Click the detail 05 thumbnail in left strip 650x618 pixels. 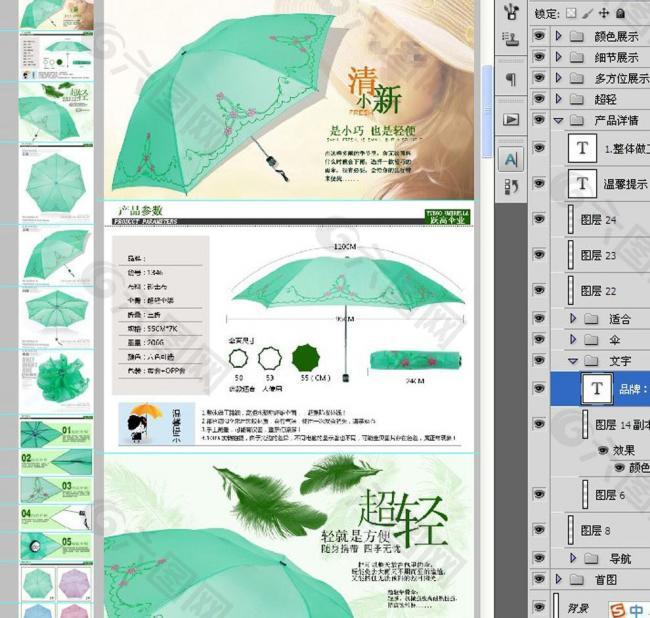(x=56, y=545)
